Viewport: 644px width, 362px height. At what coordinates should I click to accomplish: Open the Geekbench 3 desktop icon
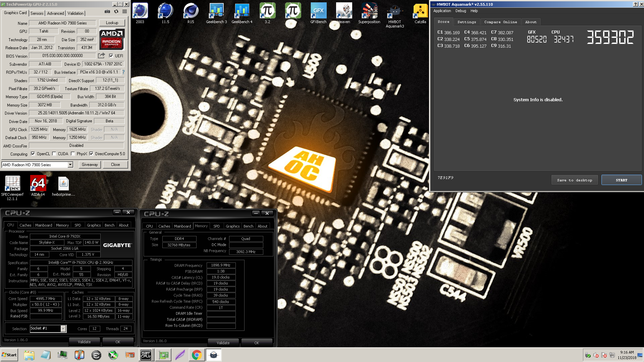tap(216, 13)
